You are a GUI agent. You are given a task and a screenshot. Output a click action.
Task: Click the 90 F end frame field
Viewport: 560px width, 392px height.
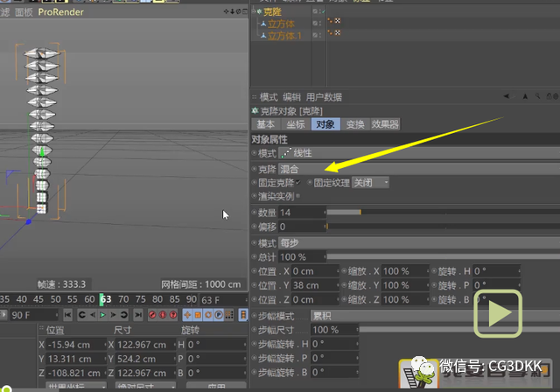33,315
